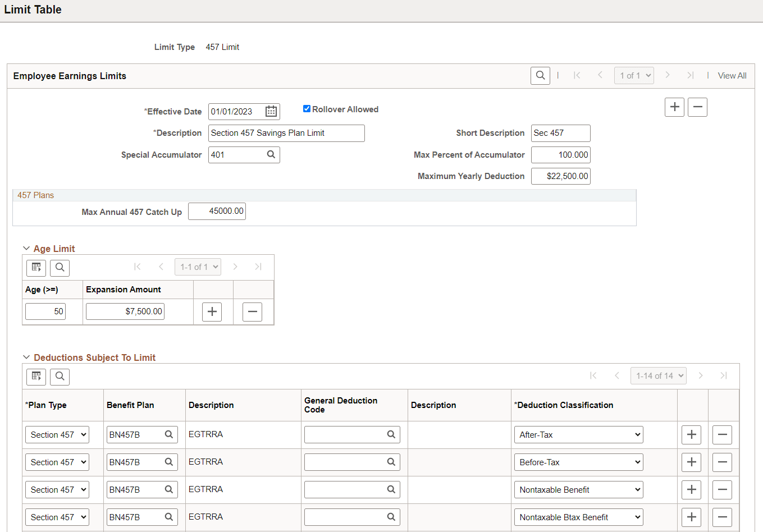Collapse the Age Limit section
The width and height of the screenshot is (763, 532).
click(26, 248)
